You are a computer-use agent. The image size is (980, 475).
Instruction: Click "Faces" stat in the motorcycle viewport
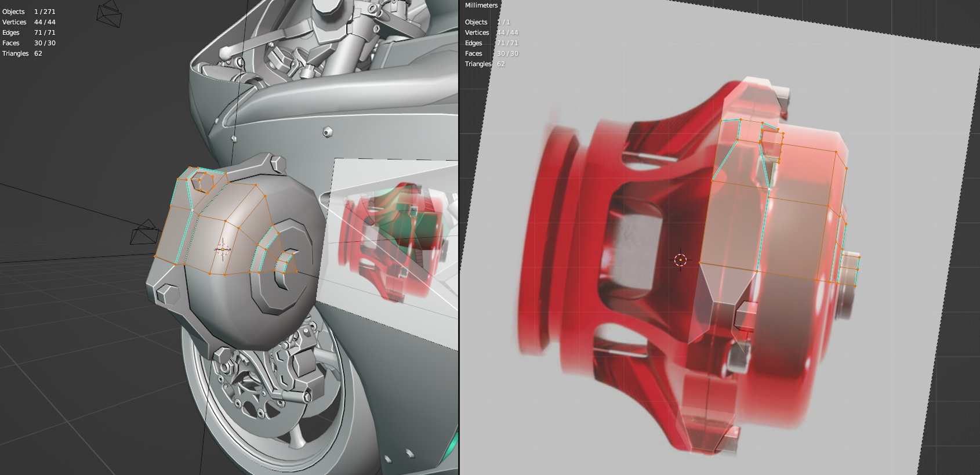pos(29,43)
